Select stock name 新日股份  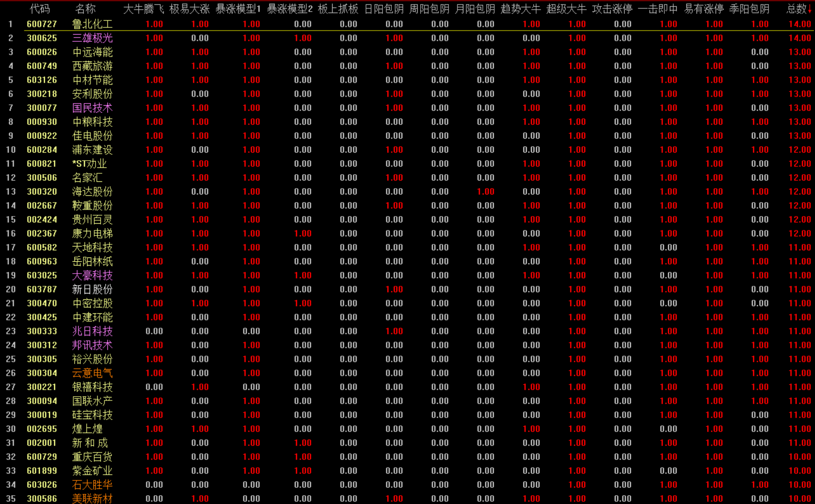[92, 289]
